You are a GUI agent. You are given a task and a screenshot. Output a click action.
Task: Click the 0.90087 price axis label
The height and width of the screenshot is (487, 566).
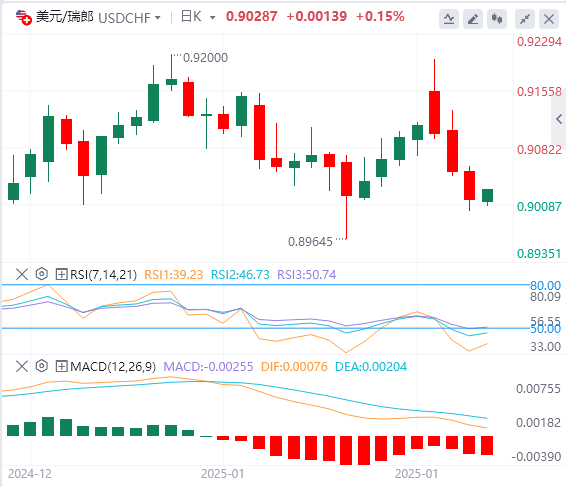[539, 207]
